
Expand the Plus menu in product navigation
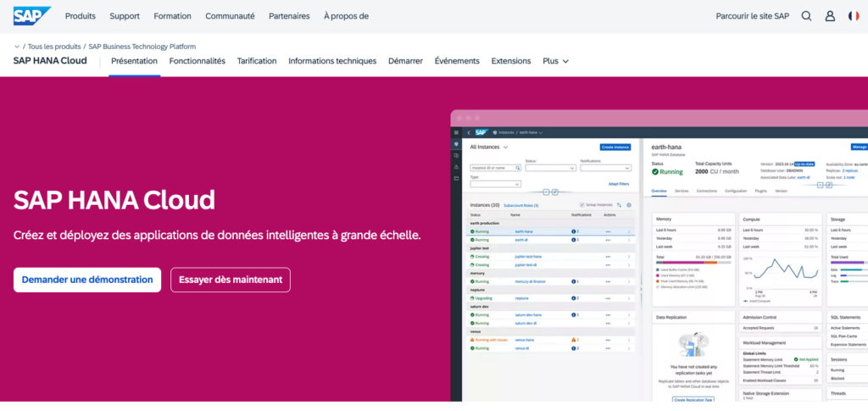tap(555, 61)
